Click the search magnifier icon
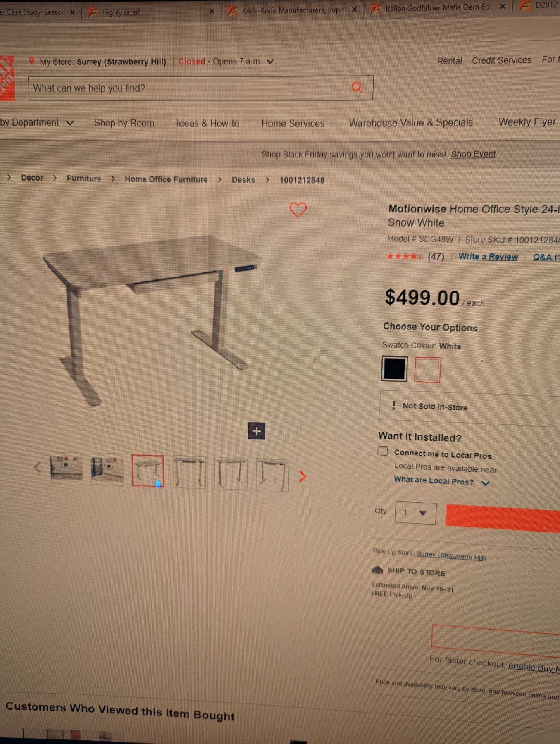 coord(357,88)
